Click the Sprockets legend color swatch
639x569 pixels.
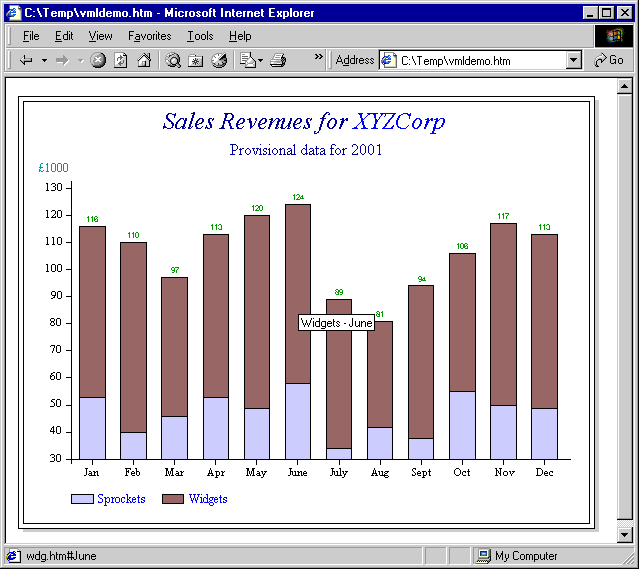pos(82,499)
